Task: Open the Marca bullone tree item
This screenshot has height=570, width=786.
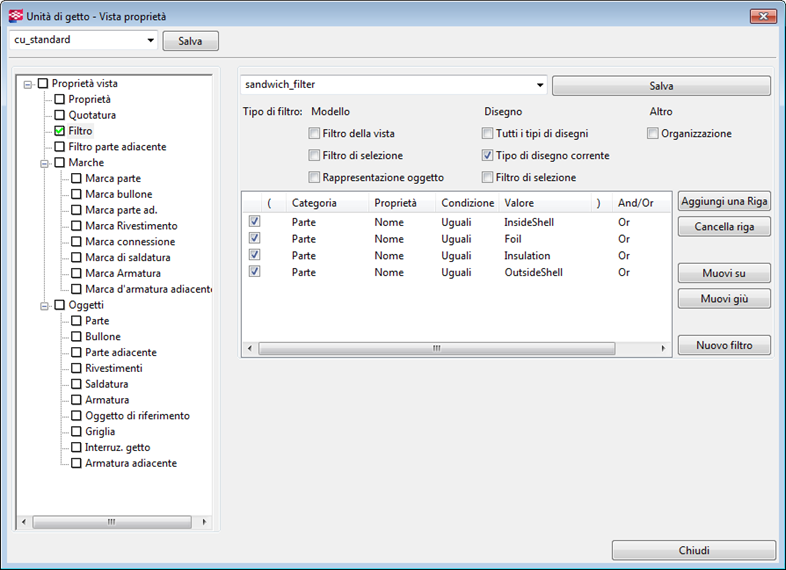Action: (x=119, y=194)
